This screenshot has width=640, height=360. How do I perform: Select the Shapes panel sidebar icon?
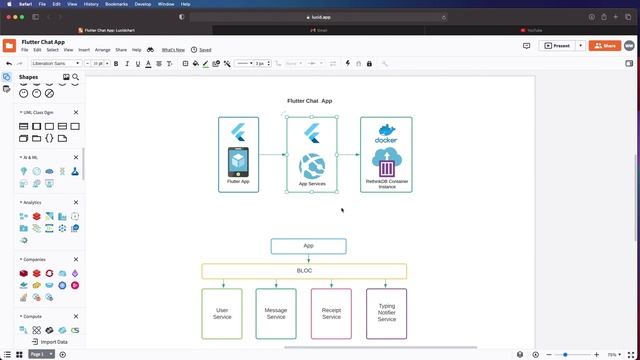click(7, 77)
